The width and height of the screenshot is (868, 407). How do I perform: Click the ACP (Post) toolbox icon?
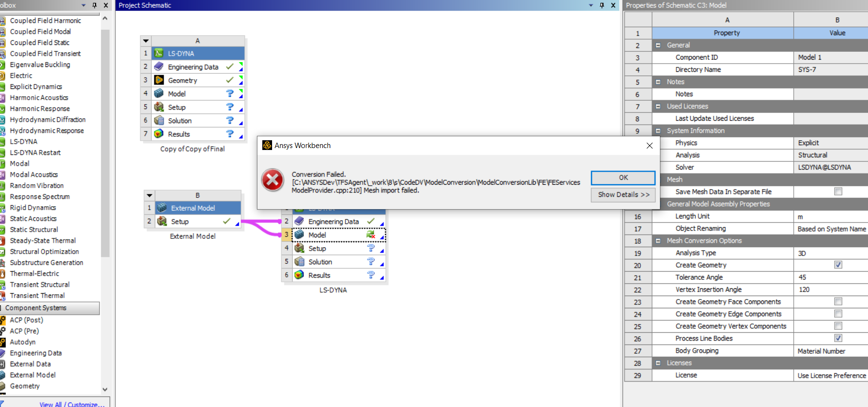(x=2, y=320)
